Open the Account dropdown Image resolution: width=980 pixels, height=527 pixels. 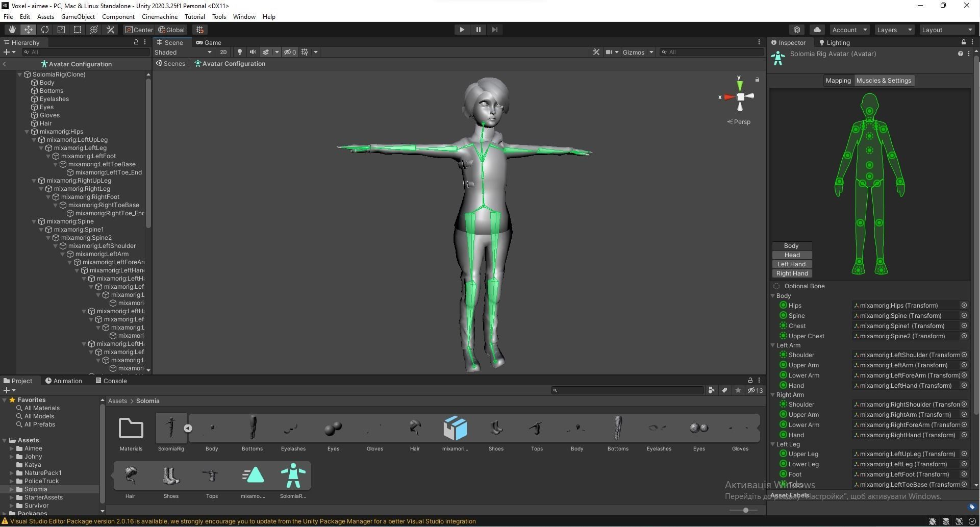849,30
